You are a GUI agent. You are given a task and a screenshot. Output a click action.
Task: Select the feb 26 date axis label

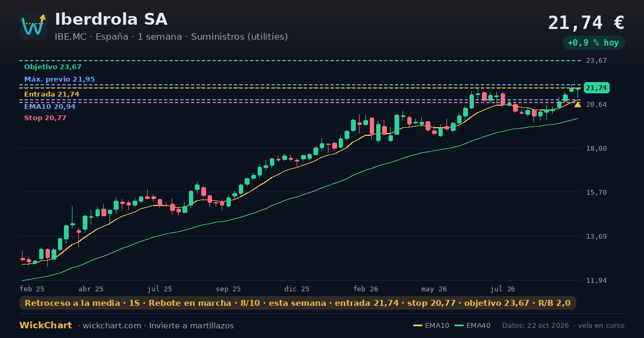(x=365, y=289)
